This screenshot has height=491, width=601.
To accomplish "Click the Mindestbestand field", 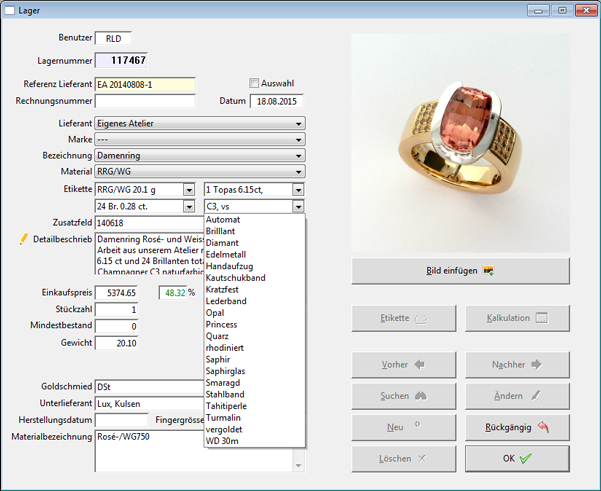I will [x=117, y=327].
